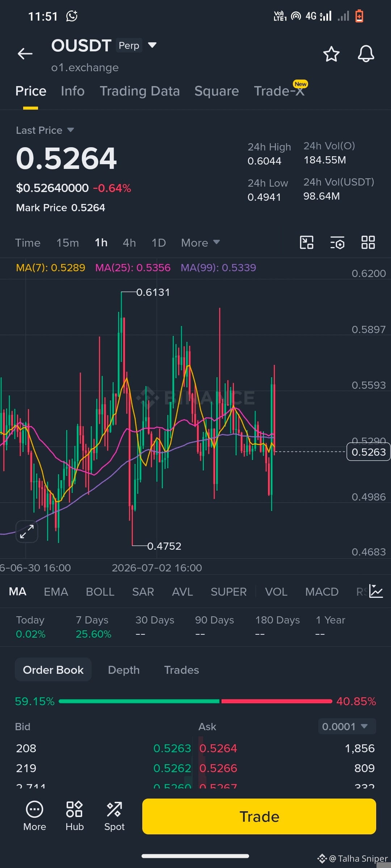Viewport: 391px width, 868px height.
Task: Select ask price 0.5264 in order book
Action: click(218, 748)
